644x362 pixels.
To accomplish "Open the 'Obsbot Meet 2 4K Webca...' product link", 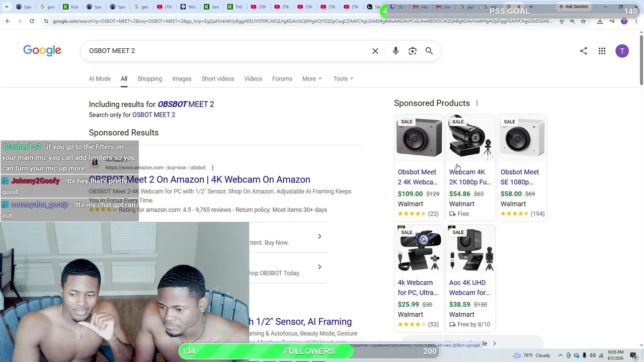I will tap(418, 177).
